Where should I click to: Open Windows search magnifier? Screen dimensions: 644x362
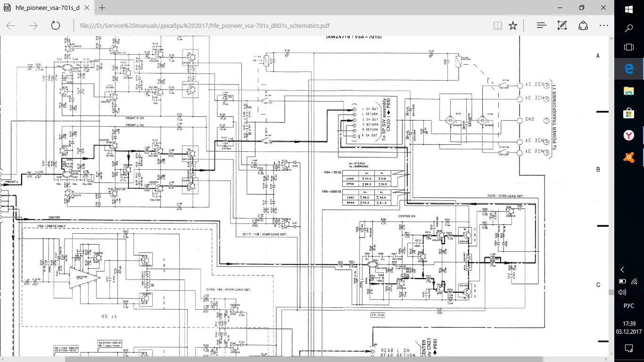629,28
